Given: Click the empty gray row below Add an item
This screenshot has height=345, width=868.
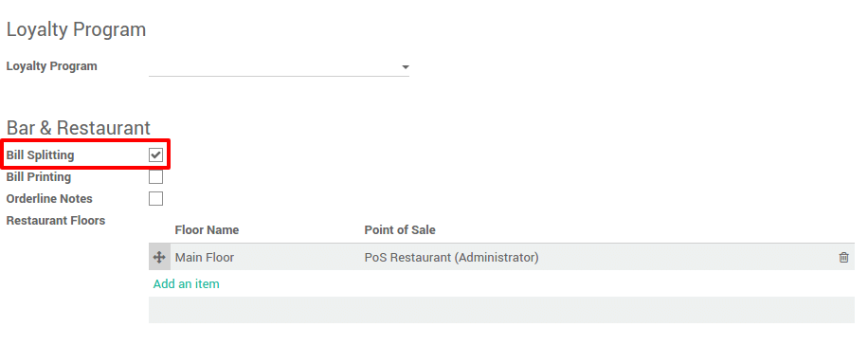Looking at the screenshot, I should pos(501,310).
